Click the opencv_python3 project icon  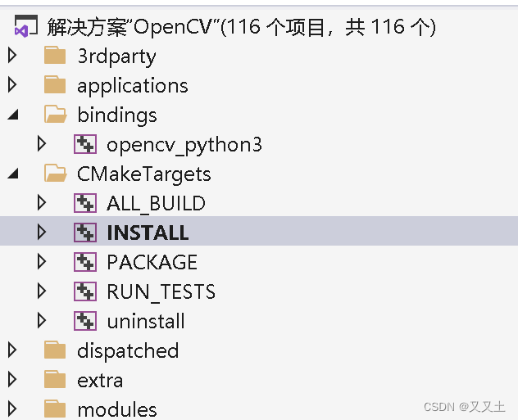[x=85, y=144]
